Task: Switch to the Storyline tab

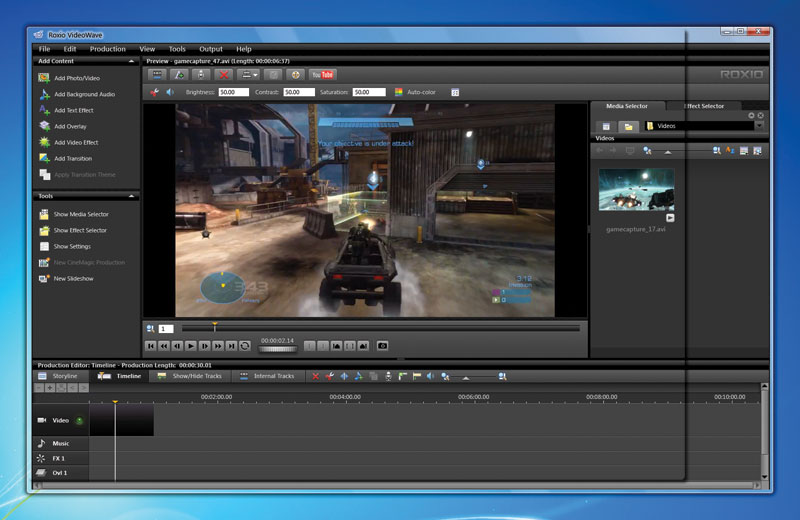Action: click(59, 376)
